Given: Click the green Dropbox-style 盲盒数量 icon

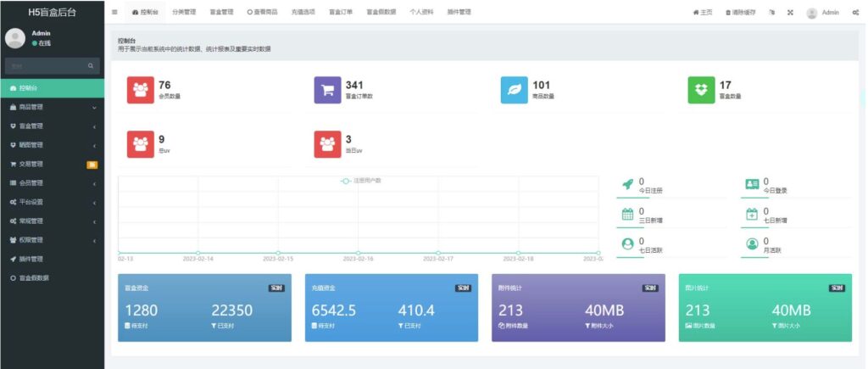Looking at the screenshot, I should tap(700, 90).
